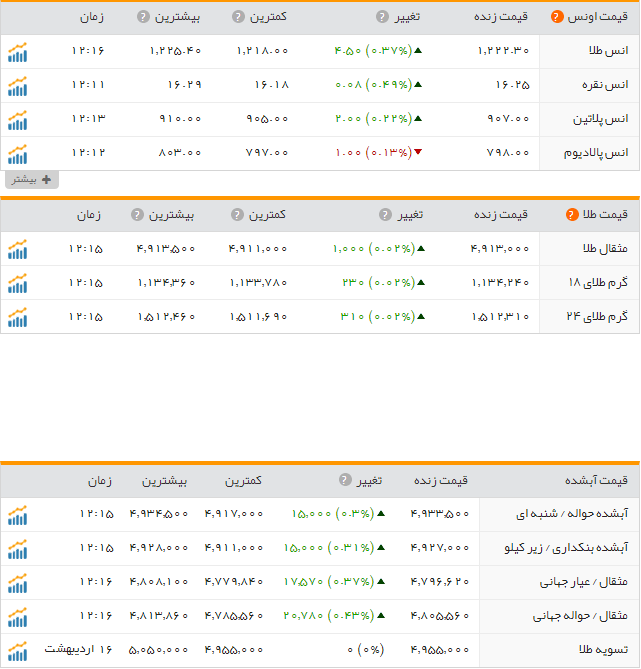Open chart icon for گرم طلای ۱۸ row
Viewport: 641px width, 669px height.
17,283
